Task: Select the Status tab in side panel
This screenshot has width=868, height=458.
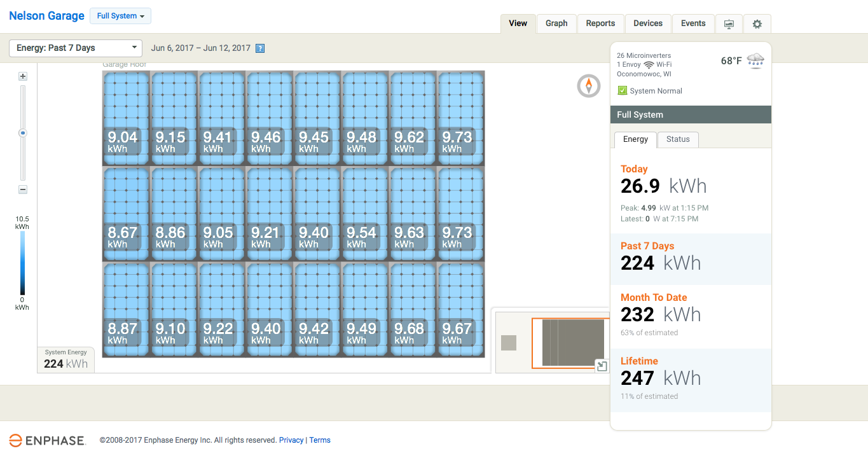Action: coord(678,139)
